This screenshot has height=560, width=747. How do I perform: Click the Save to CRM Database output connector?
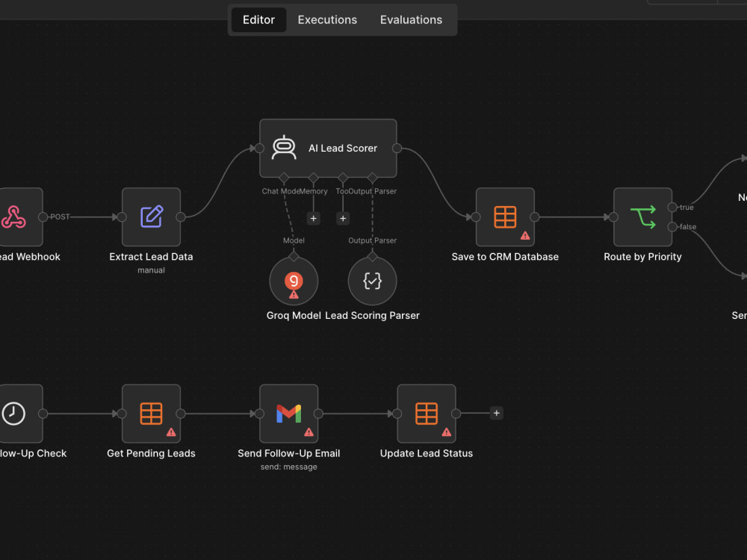coord(535,217)
